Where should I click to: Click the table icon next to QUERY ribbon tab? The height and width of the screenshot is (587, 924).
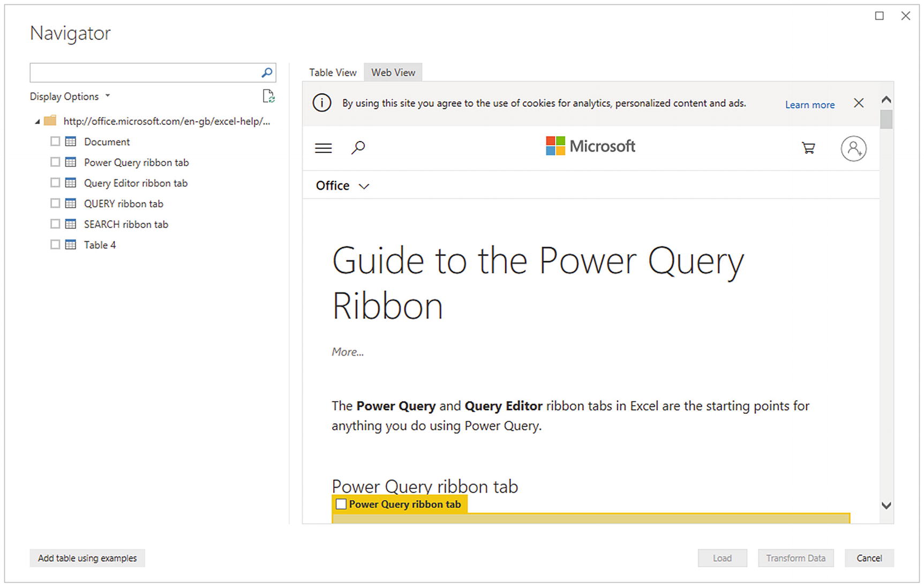point(71,203)
